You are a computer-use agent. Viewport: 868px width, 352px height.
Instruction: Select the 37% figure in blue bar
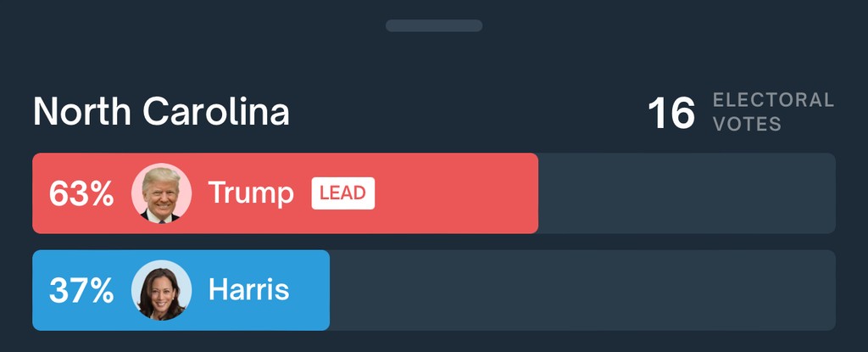81,290
